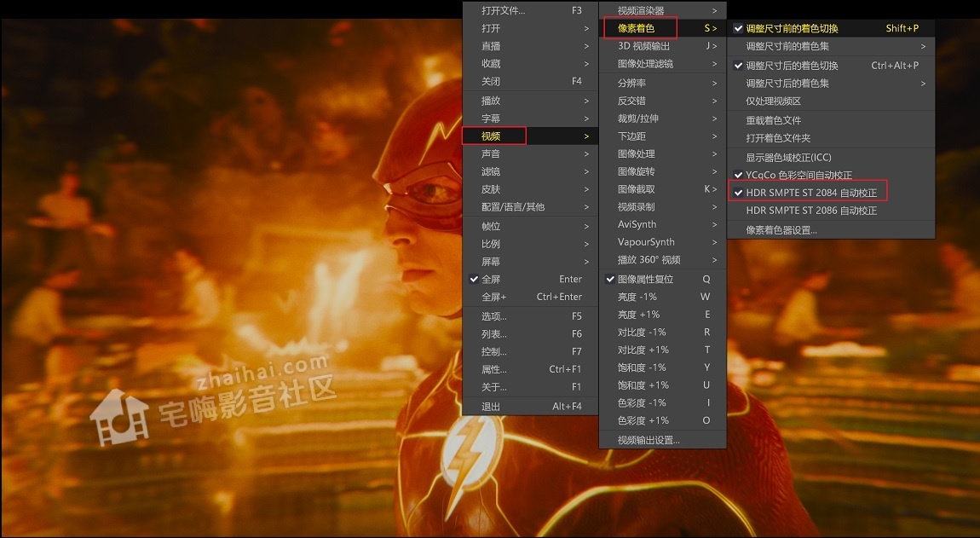Image resolution: width=980 pixels, height=538 pixels.
Task: Expand the 3D 视频输出 submenu
Action: click(662, 46)
